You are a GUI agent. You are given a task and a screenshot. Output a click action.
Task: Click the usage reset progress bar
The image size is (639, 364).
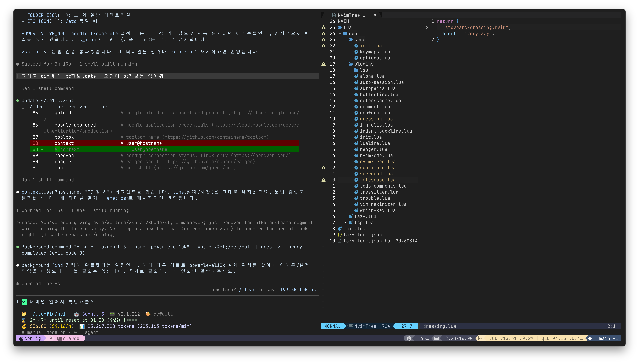[x=140, y=320]
